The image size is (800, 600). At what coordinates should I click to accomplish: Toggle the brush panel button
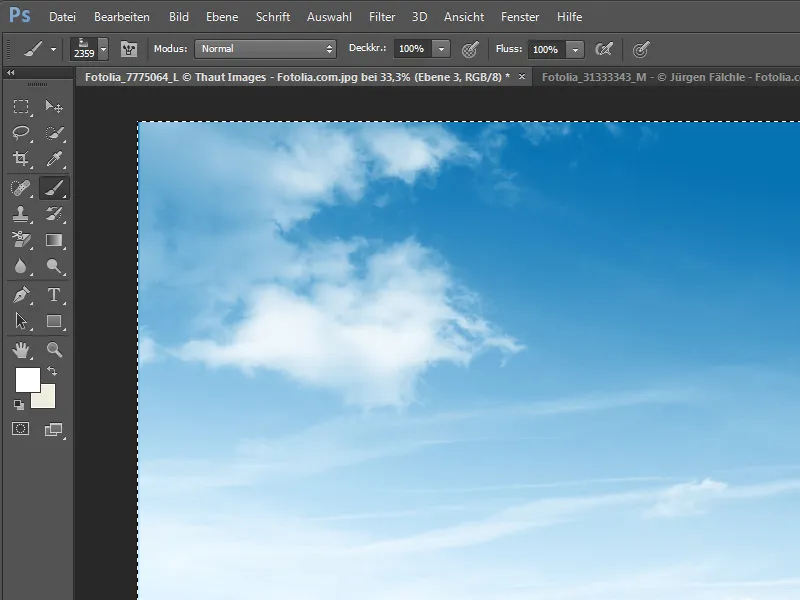tap(129, 49)
